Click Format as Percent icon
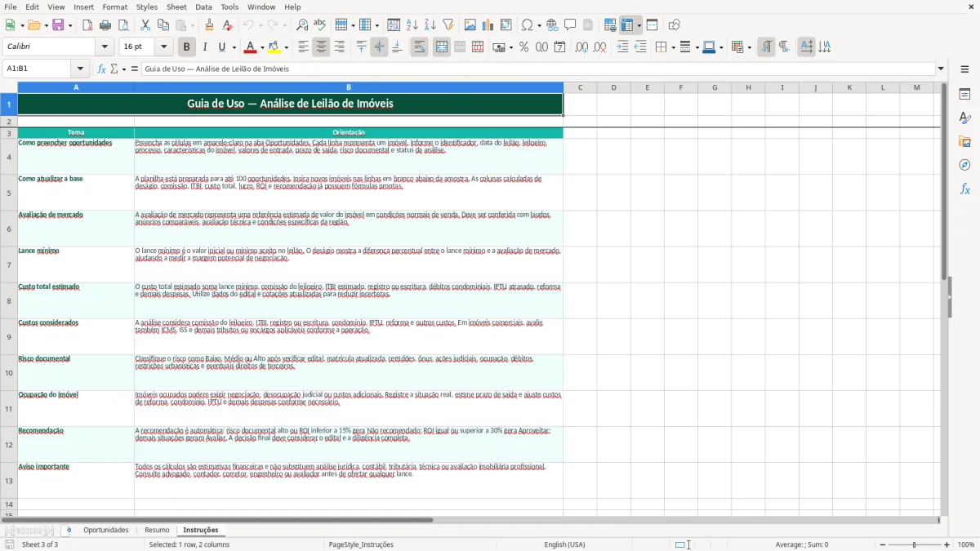This screenshot has width=980, height=551. point(523,47)
